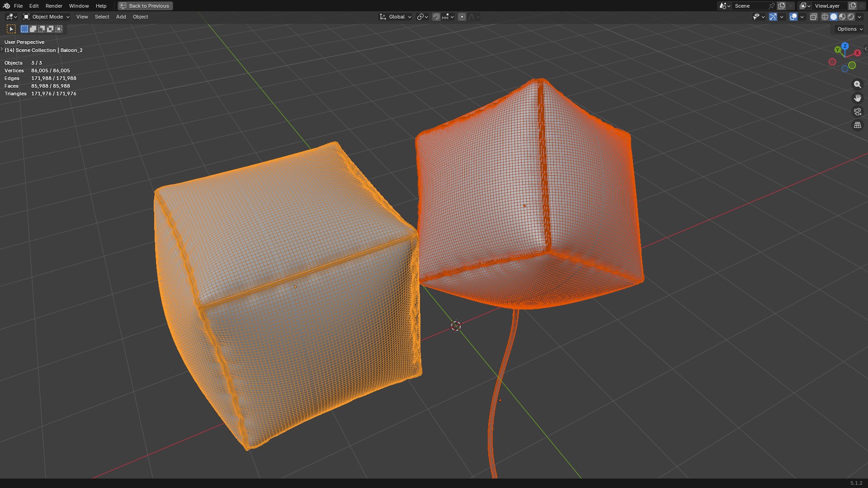Click the 3D cursor in viewport
The width and height of the screenshot is (868, 488).
click(x=456, y=326)
